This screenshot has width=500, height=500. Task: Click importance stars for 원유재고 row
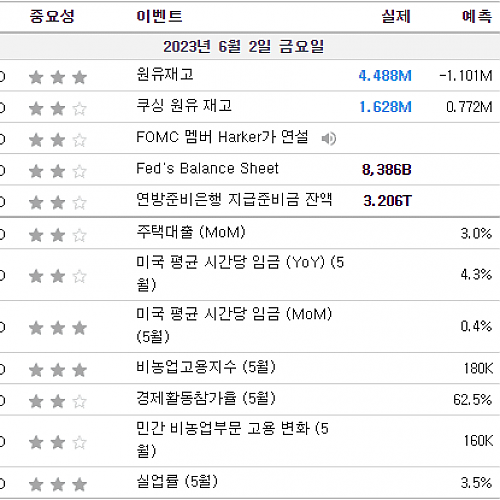pyautogui.click(x=58, y=77)
